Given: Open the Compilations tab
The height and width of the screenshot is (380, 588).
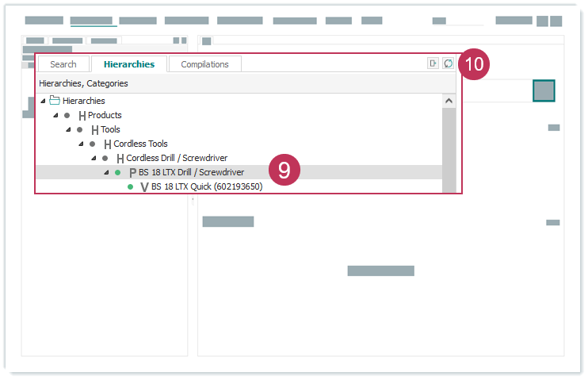Looking at the screenshot, I should coord(204,64).
